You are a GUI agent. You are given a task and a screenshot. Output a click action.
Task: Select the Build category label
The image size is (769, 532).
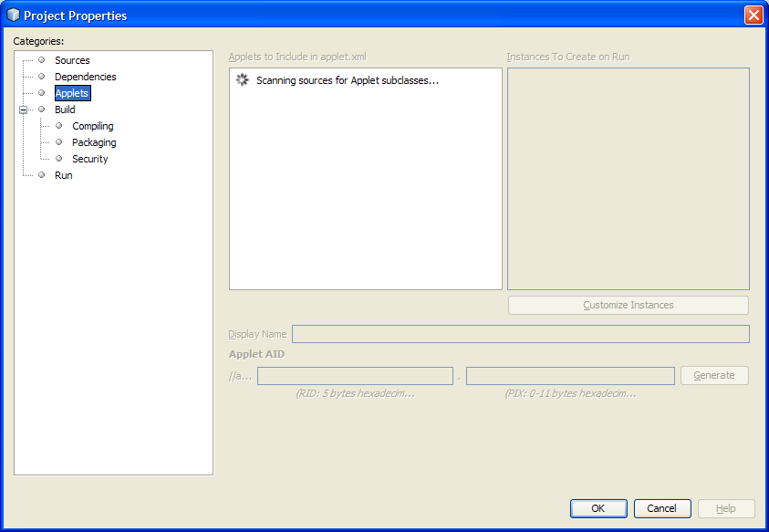point(65,110)
